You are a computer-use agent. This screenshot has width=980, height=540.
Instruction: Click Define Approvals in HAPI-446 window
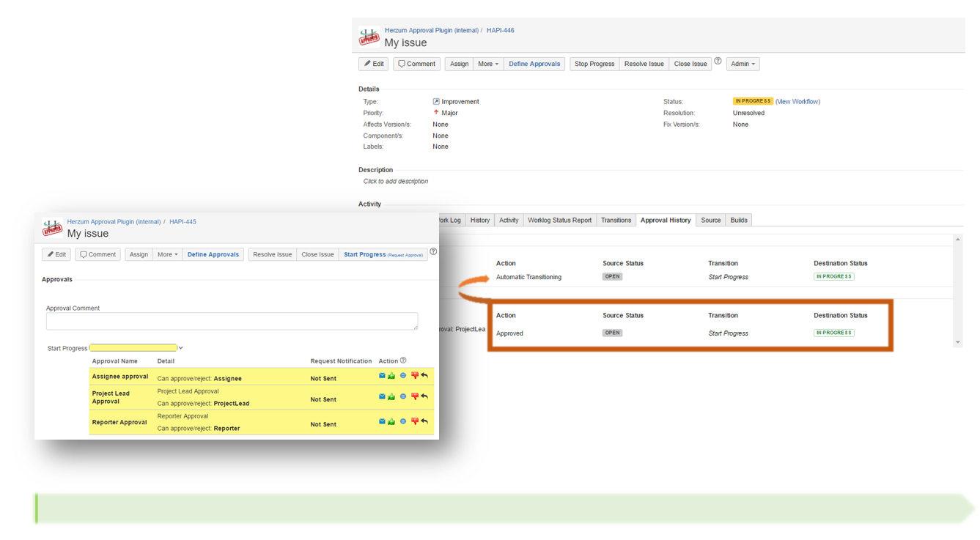tap(534, 64)
